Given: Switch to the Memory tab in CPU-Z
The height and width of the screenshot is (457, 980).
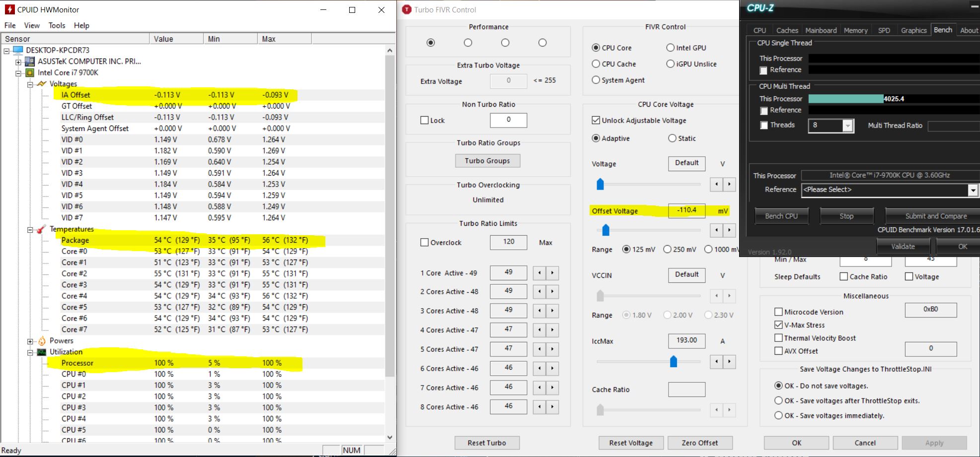Looking at the screenshot, I should [855, 30].
